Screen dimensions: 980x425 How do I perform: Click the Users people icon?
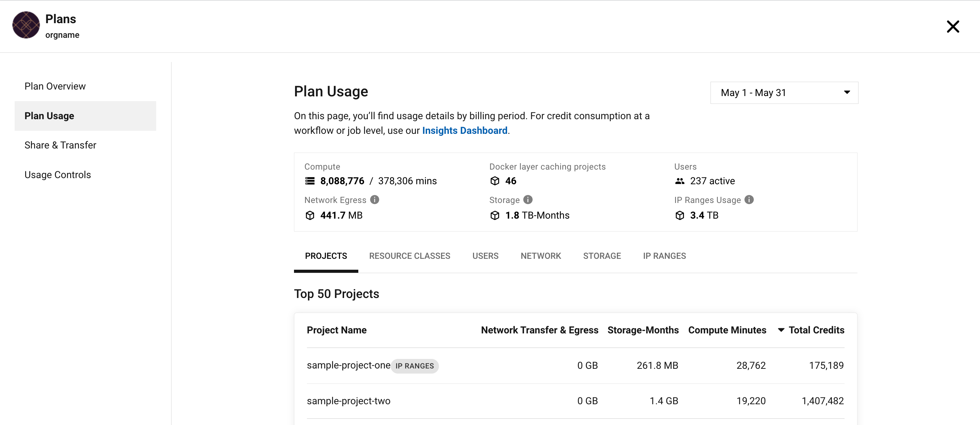(680, 181)
